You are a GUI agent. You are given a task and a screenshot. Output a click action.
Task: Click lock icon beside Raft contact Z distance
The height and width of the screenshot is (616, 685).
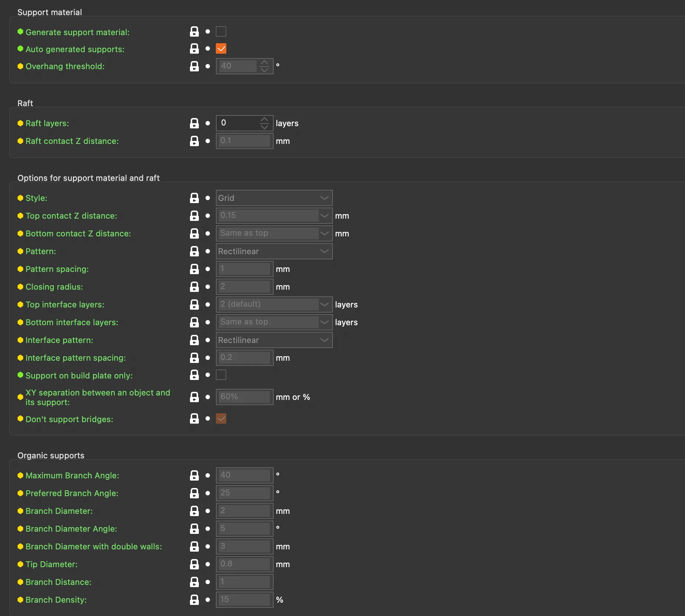(194, 141)
